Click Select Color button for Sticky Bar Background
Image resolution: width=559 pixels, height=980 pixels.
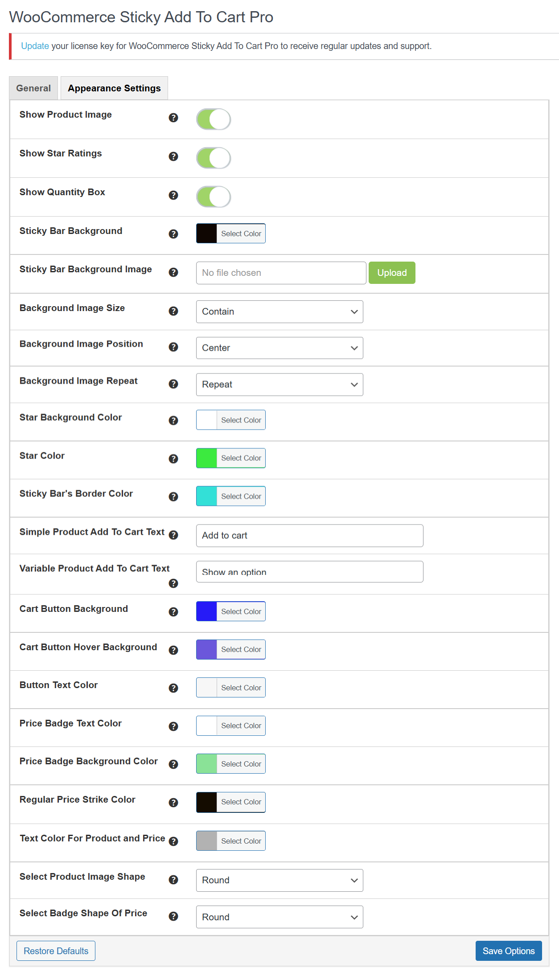(241, 234)
